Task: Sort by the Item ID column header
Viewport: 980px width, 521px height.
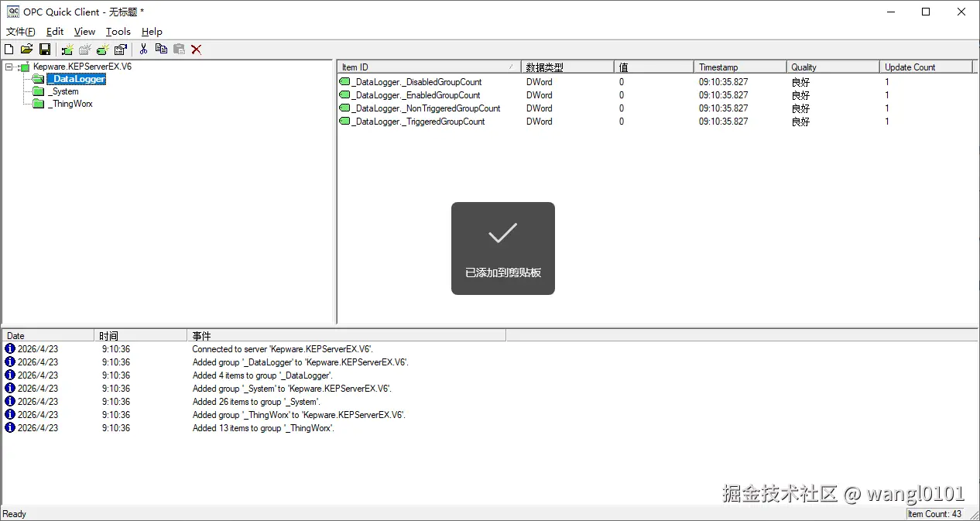Action: click(x=429, y=67)
